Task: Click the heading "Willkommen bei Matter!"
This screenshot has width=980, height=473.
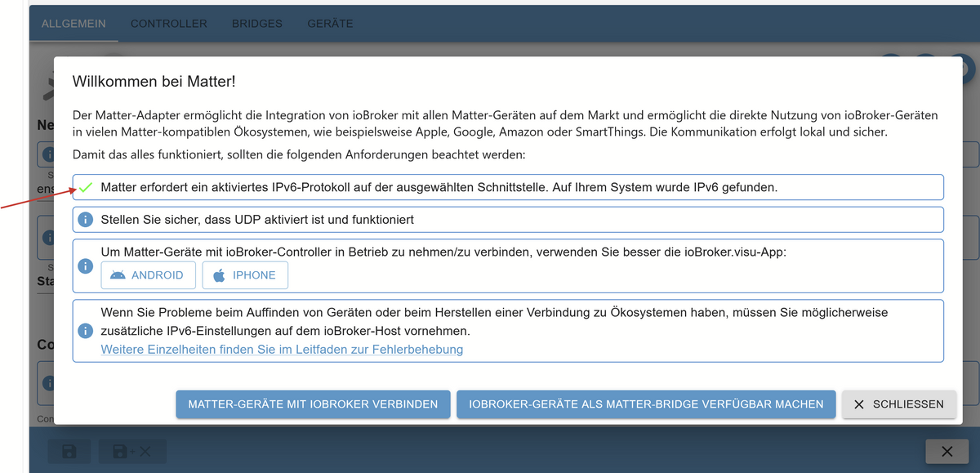Action: tap(154, 81)
